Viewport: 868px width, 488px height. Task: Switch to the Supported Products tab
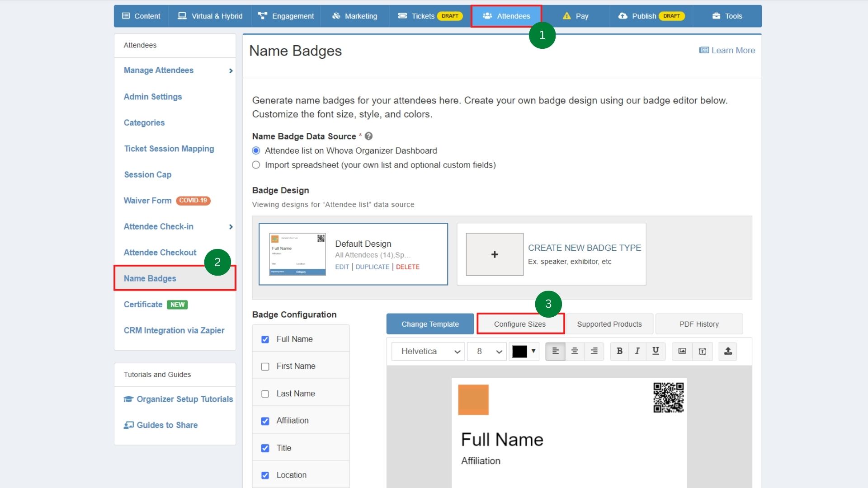coord(609,324)
